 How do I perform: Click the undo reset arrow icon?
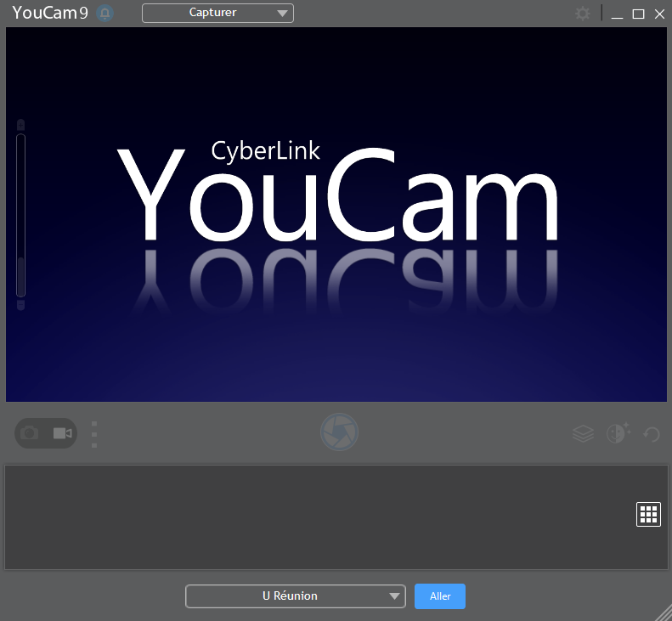[652, 434]
